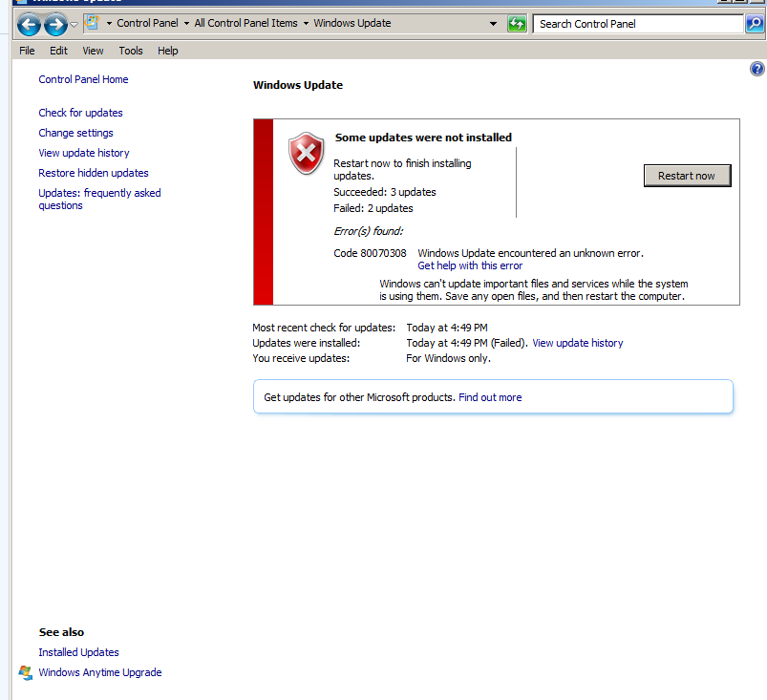Screen dimensions: 767x700
Task: Go forward with the Forward arrow button
Action: pos(55,25)
